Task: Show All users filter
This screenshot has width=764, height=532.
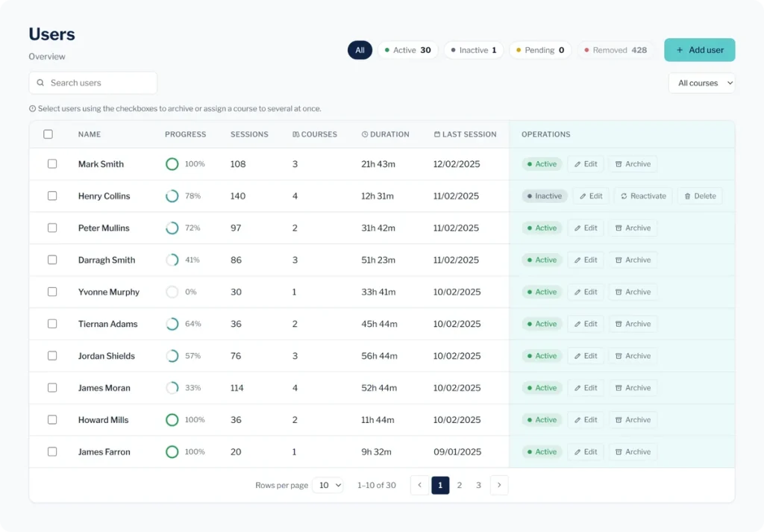Action: (x=360, y=50)
